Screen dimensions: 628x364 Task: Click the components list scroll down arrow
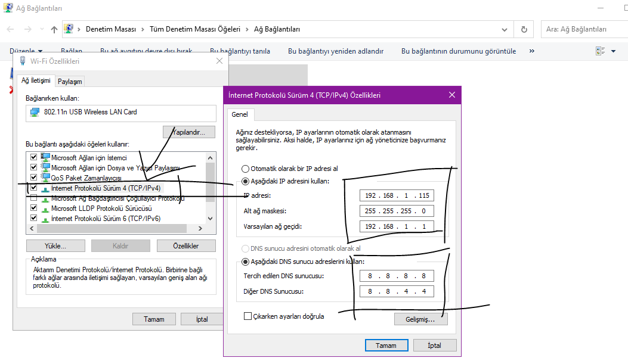[211, 219]
